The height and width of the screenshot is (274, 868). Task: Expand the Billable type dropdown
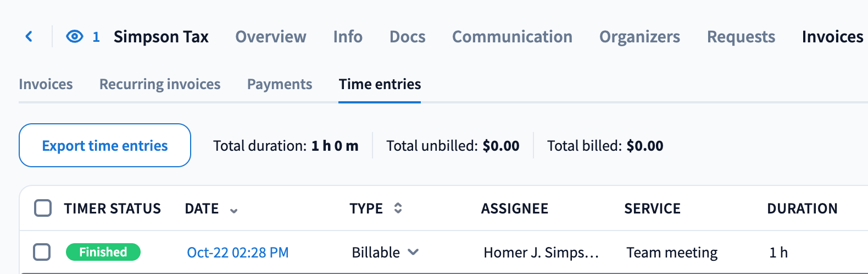pyautogui.click(x=413, y=252)
